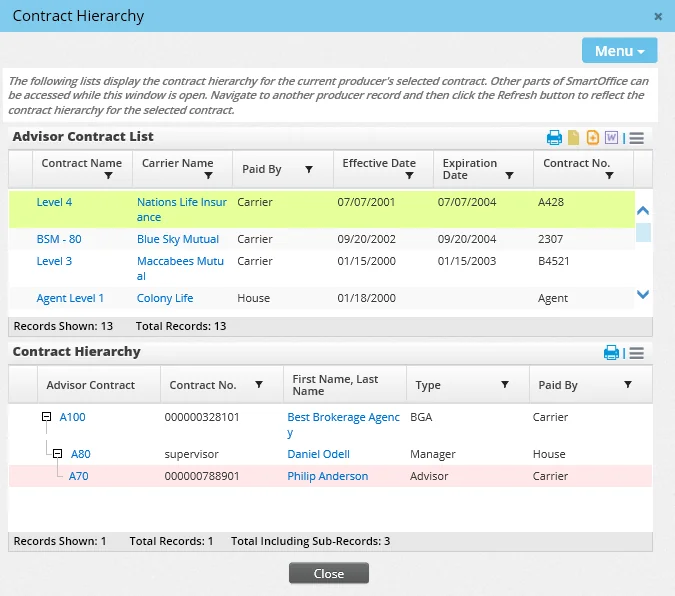The image size is (675, 596).
Task: Open the Best Brokerage Agency link
Action: (x=344, y=425)
